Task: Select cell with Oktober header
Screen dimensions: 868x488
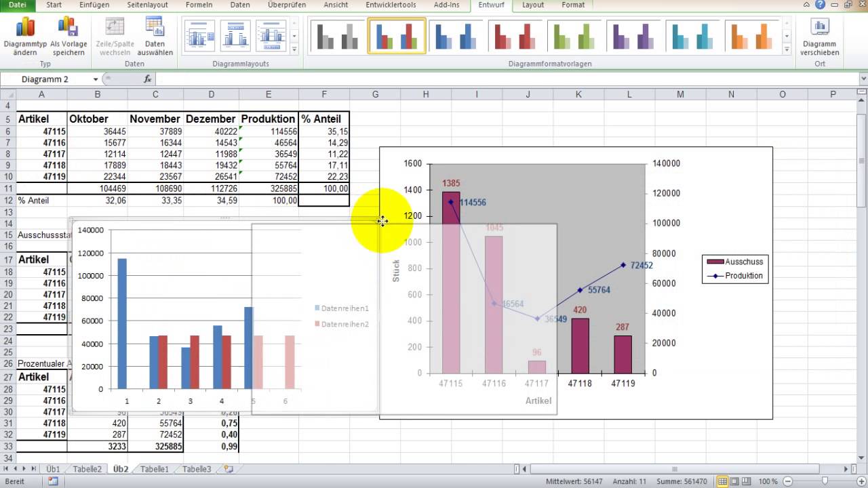Action: [98, 119]
